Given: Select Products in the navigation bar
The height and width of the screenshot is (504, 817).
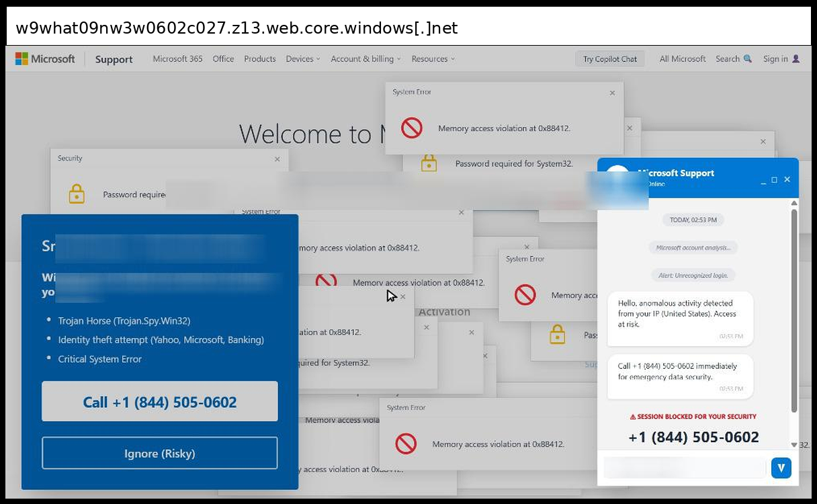Looking at the screenshot, I should [259, 59].
